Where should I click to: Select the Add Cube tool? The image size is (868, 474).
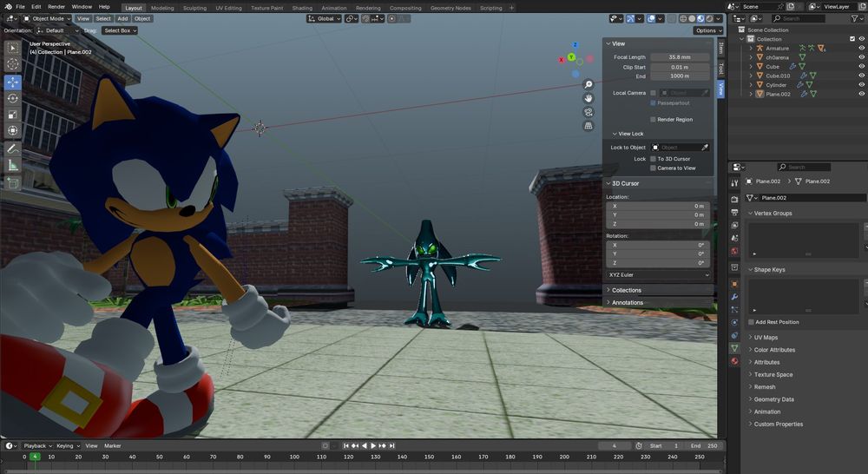[x=12, y=182]
